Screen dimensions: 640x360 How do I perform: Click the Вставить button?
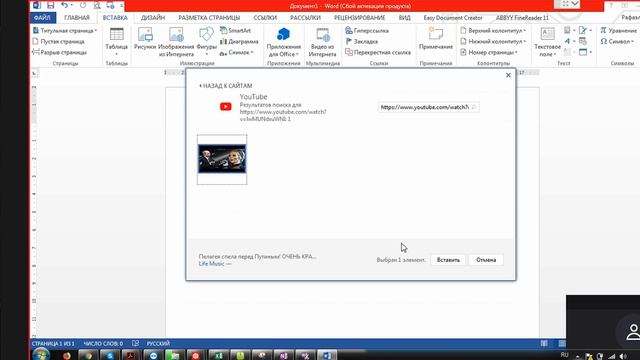(448, 260)
